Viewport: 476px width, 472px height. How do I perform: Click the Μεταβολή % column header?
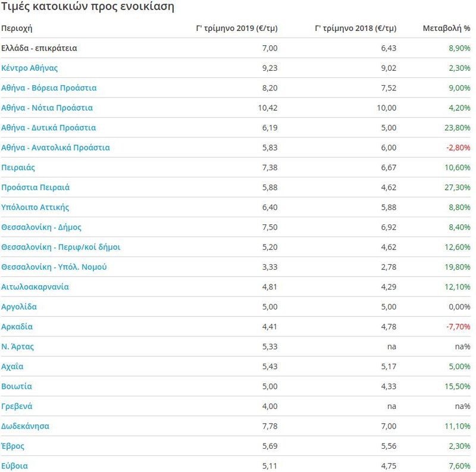pos(447,28)
